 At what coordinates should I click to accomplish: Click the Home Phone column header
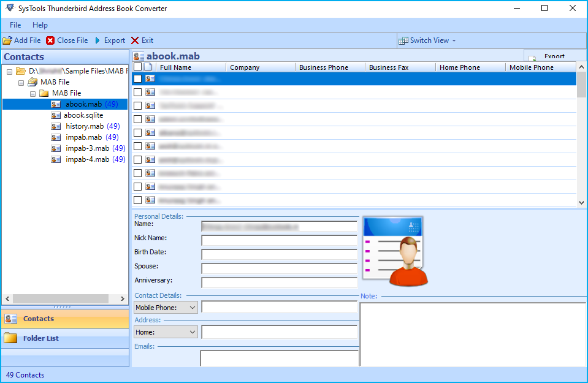471,67
